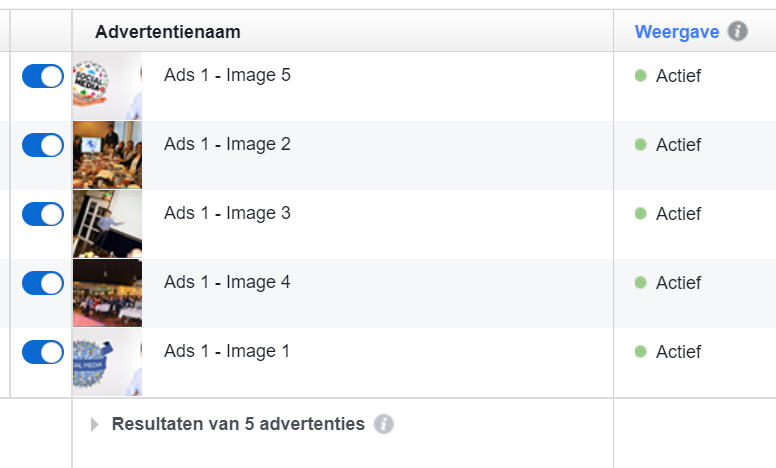Image resolution: width=776 pixels, height=468 pixels.
Task: Click the audience hall thumbnail of Image 4
Action: click(107, 293)
